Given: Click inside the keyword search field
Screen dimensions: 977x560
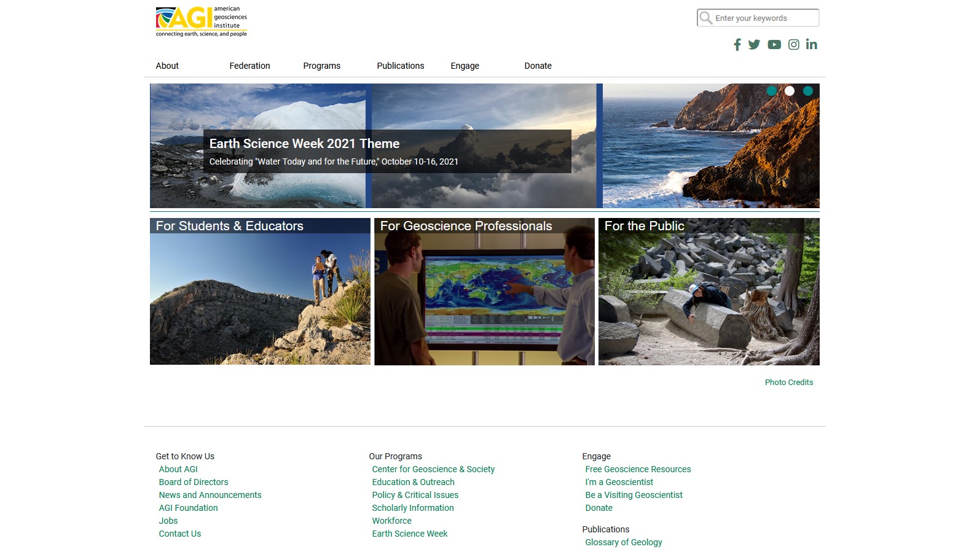Looking at the screenshot, I should pyautogui.click(x=764, y=18).
